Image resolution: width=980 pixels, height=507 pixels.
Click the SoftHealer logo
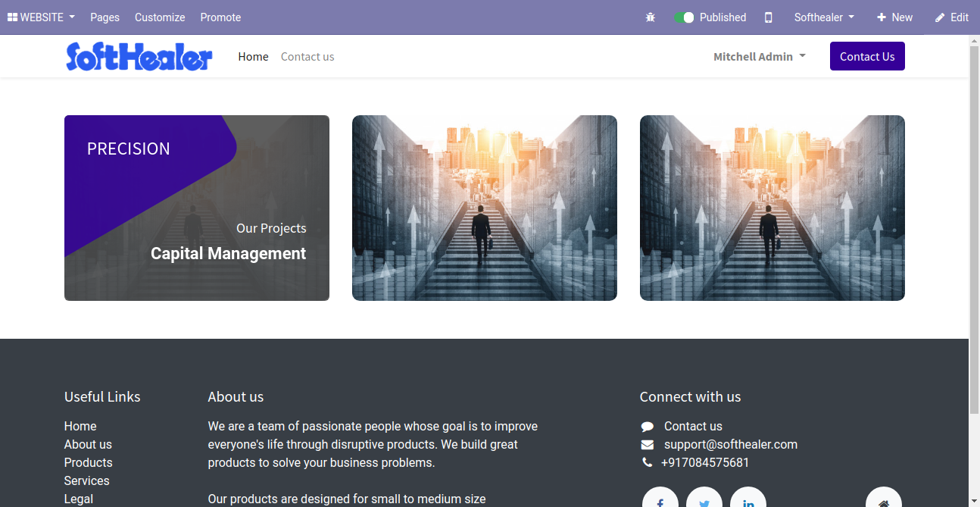[139, 56]
